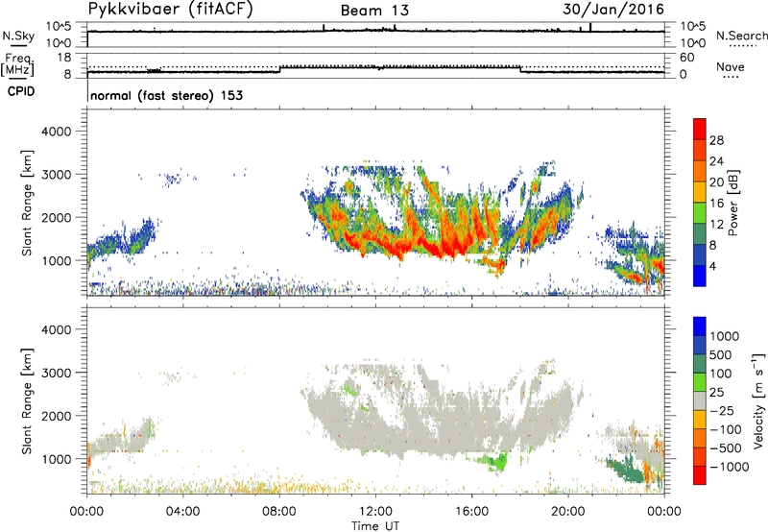Image resolution: width=768 pixels, height=532 pixels.
Task: Click 'Slant Range [km]' label of velocity panel
Action: (27, 401)
